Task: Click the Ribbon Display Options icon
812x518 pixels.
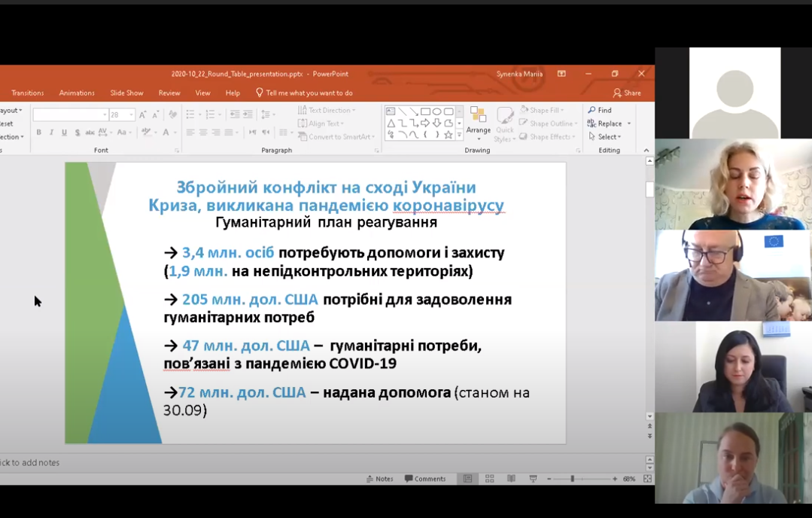Action: click(561, 74)
